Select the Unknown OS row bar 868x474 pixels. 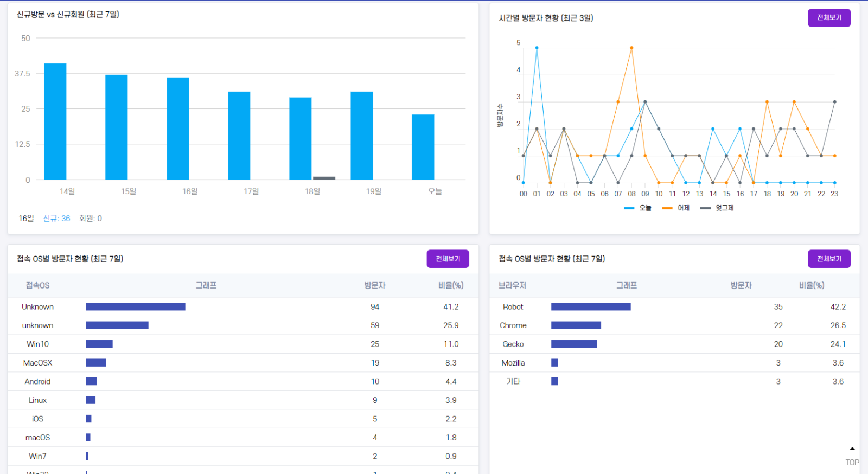pyautogui.click(x=136, y=307)
